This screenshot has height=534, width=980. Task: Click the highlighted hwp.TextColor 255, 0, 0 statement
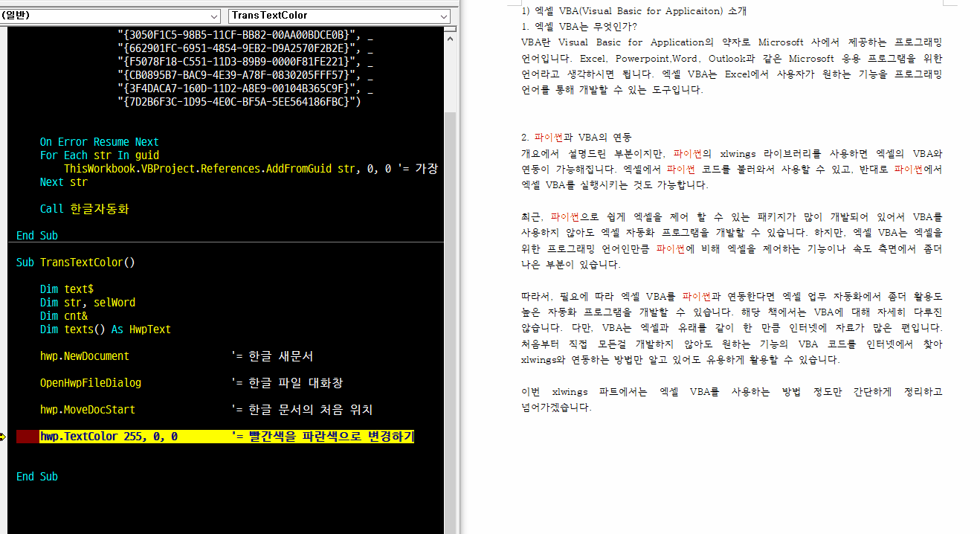109,437
